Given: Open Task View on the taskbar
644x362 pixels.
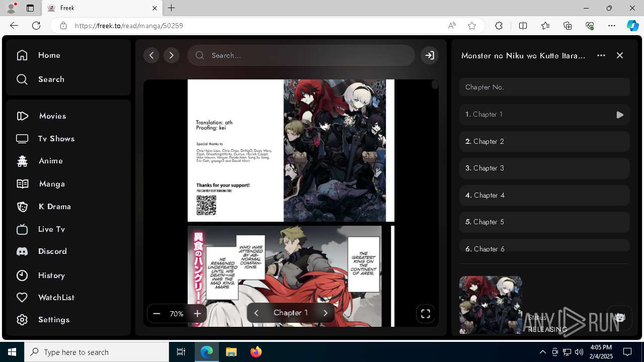Looking at the screenshot, I should click(x=181, y=352).
